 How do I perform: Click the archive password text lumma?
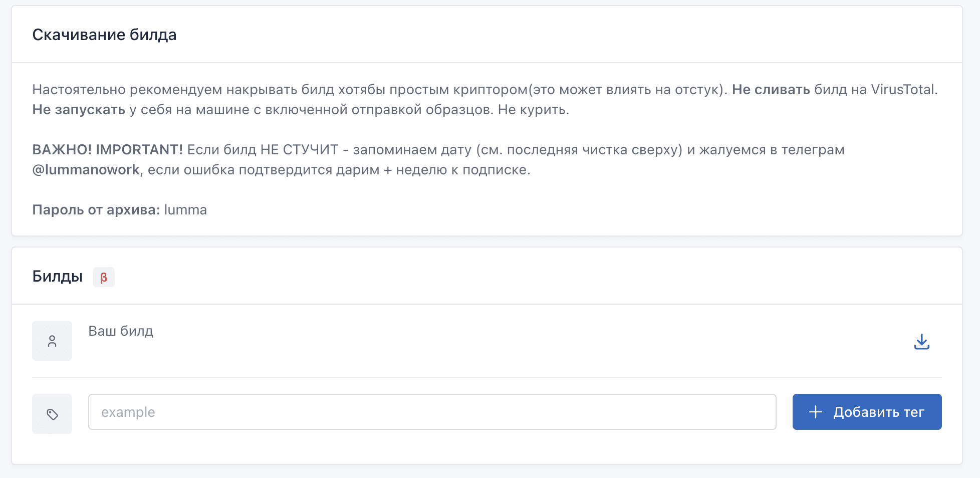coord(185,210)
